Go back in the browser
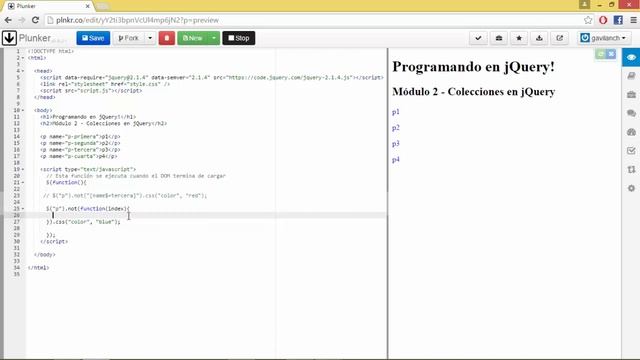The height and width of the screenshot is (360, 640). [x=8, y=20]
